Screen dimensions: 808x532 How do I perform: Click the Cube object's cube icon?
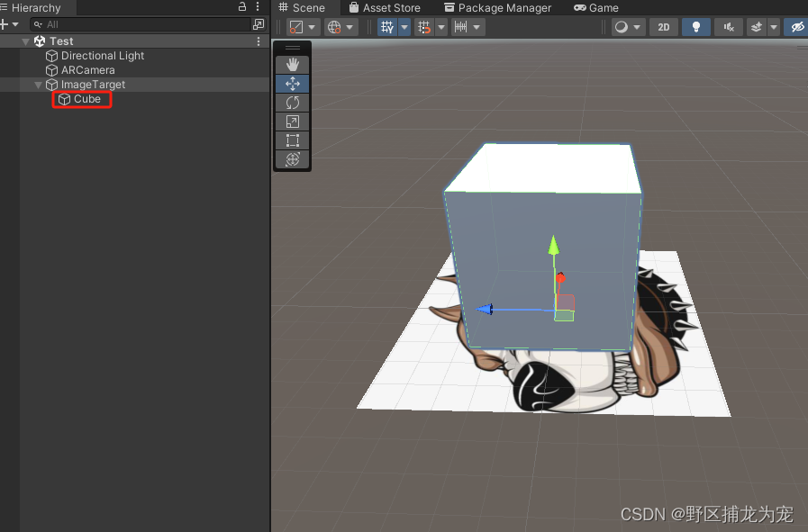[x=64, y=99]
